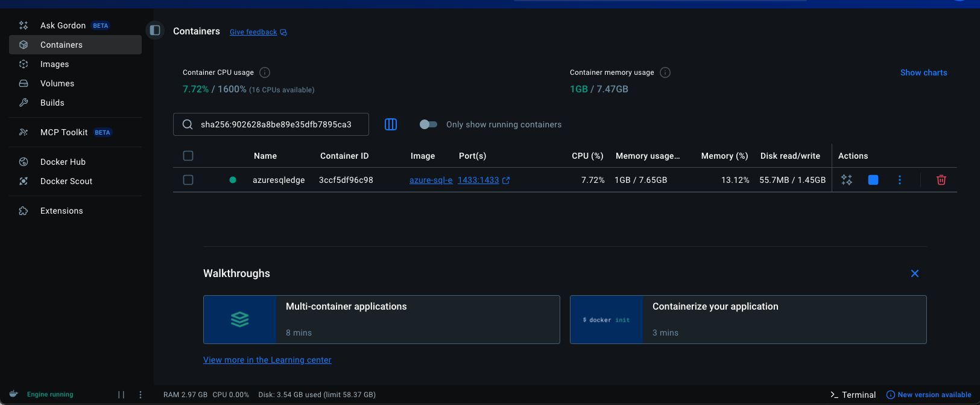Click the Containers cube icon
Viewport: 980px width, 405px height.
(x=24, y=45)
